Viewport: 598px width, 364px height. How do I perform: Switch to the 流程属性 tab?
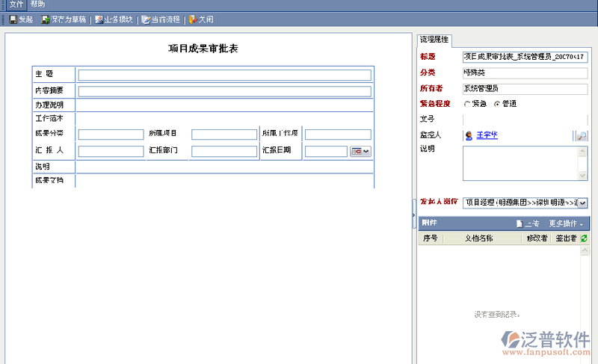point(434,39)
